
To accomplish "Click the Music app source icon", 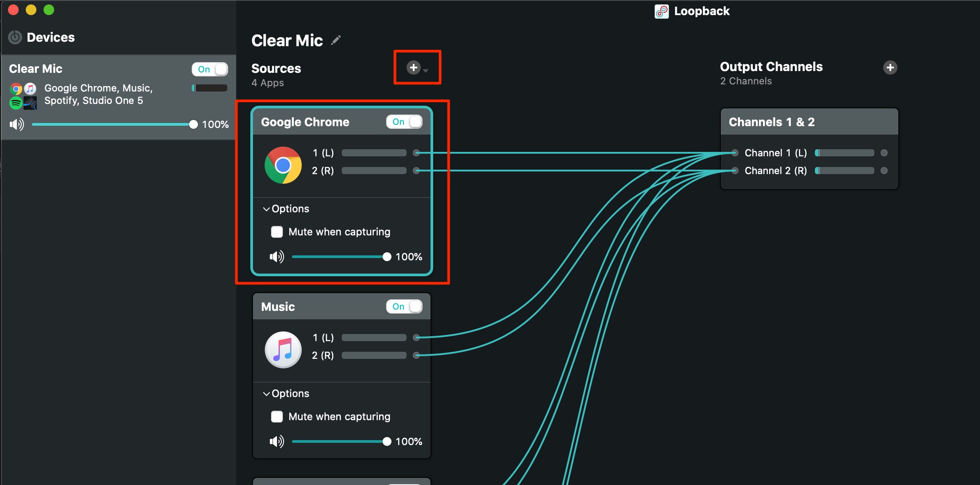I will point(283,350).
